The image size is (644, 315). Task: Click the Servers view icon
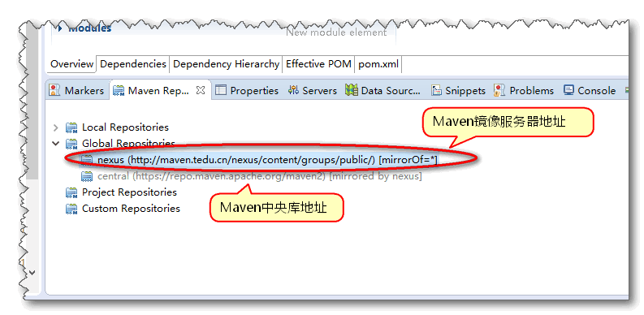pyautogui.click(x=293, y=90)
